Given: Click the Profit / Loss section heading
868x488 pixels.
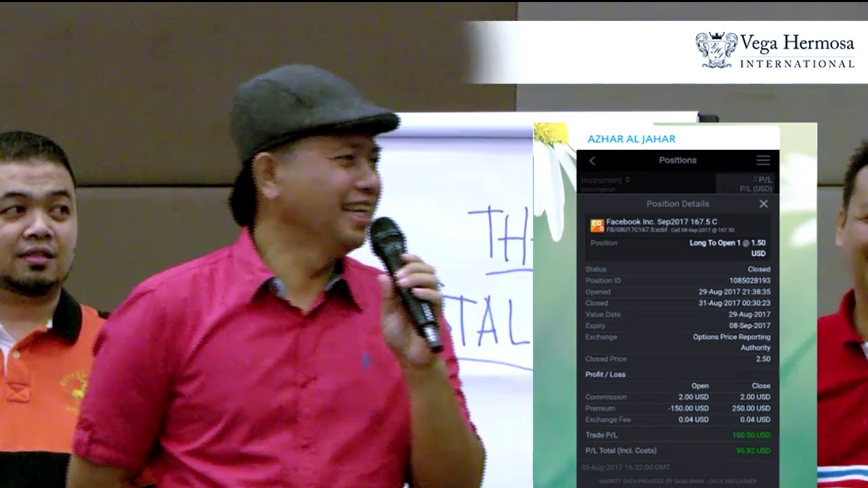Looking at the screenshot, I should coord(605,375).
